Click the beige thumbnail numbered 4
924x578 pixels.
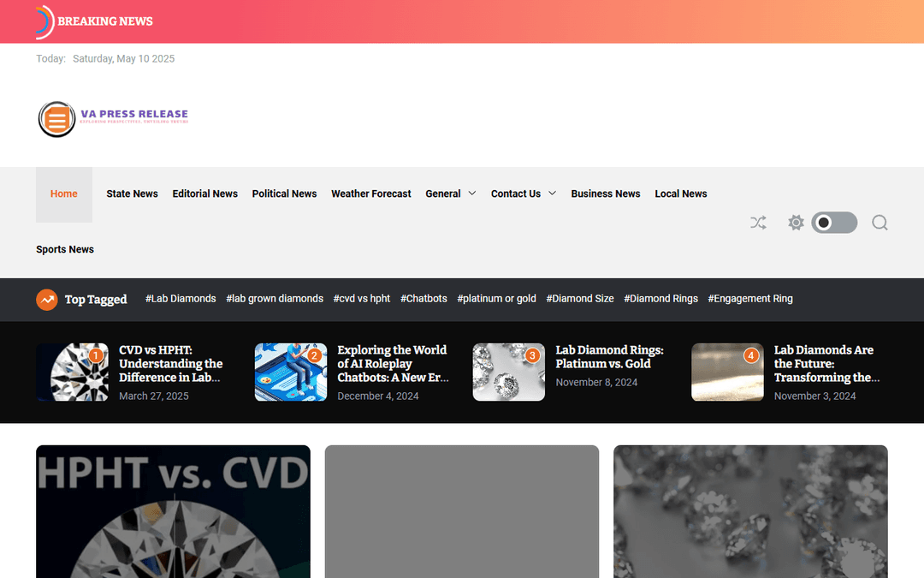727,372
